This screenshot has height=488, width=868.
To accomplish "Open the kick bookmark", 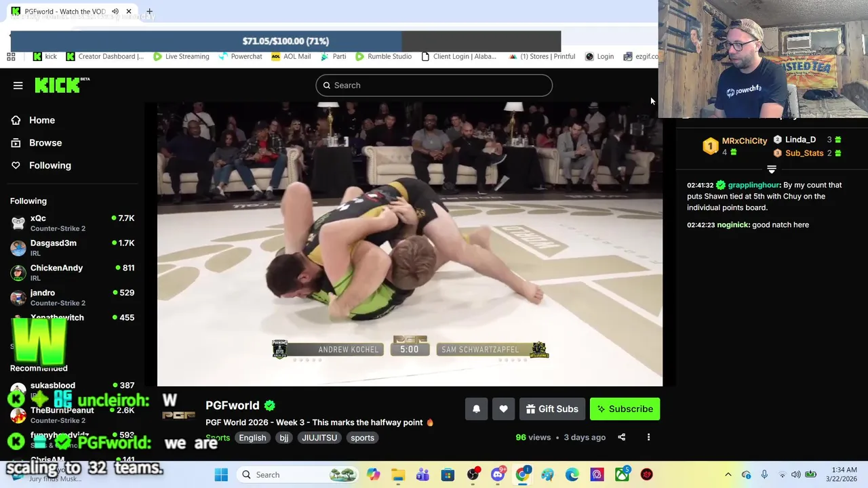I will [45, 56].
